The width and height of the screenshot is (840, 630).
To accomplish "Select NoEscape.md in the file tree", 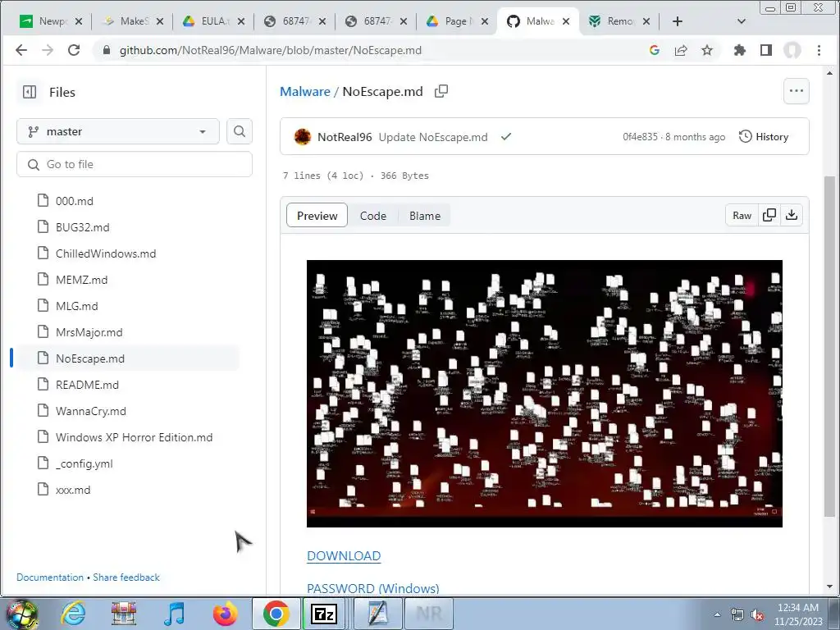I will (90, 358).
